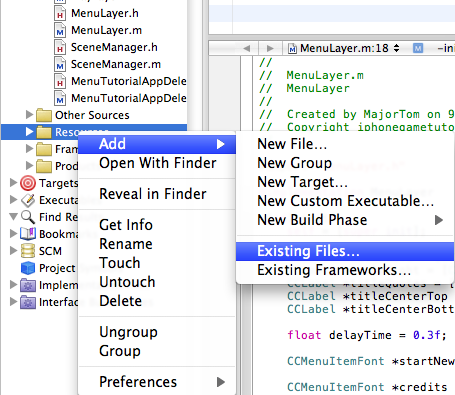
Task: Select MenuLayer.m file icon in tree
Action: coord(60,30)
